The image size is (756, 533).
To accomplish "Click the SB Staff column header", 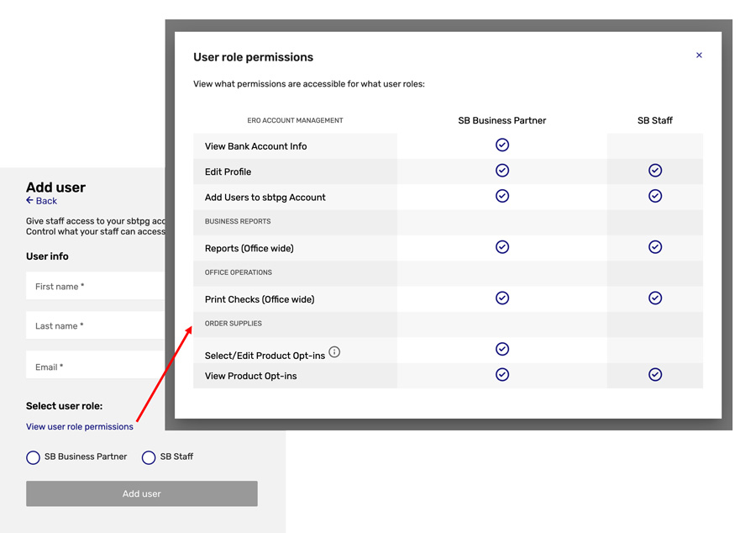I will (655, 121).
